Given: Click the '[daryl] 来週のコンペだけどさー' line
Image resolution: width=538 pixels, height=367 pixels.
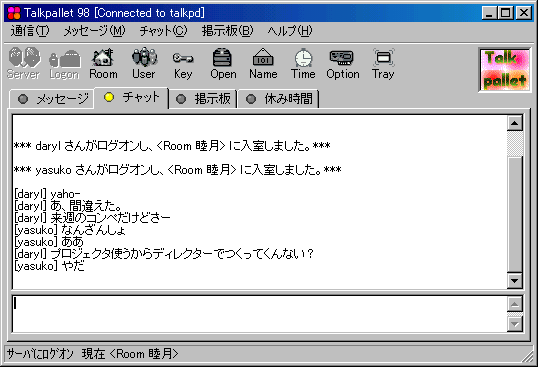Looking at the screenshot, I should [92, 218].
